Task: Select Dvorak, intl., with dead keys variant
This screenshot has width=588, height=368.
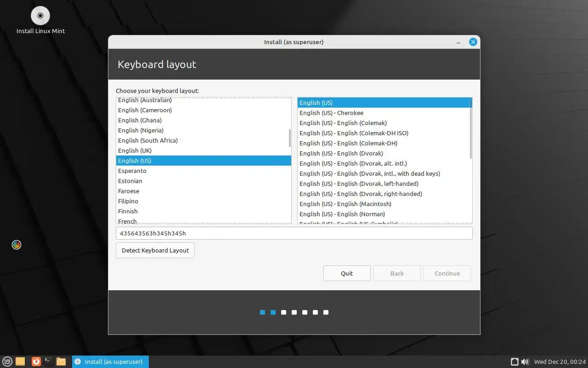Action: coord(385,173)
